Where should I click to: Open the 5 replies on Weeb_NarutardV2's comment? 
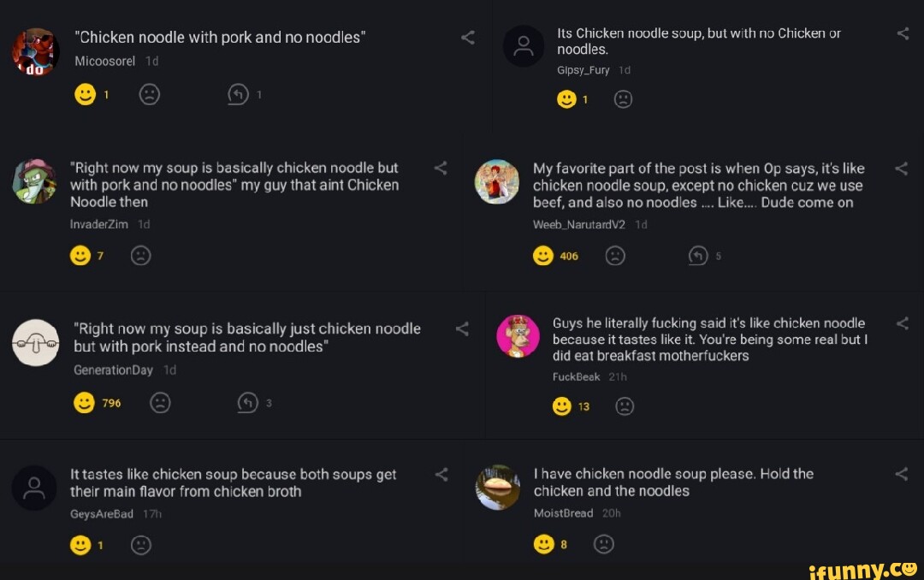(x=698, y=256)
